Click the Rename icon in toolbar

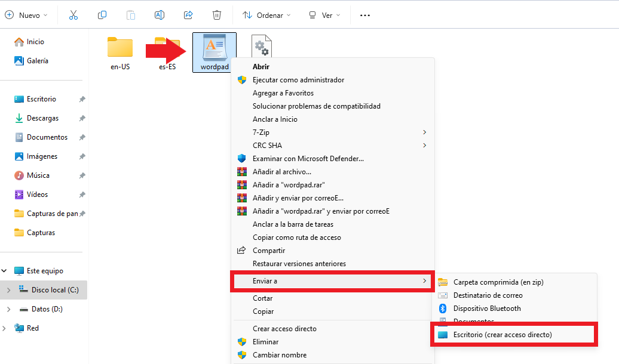pos(160,16)
